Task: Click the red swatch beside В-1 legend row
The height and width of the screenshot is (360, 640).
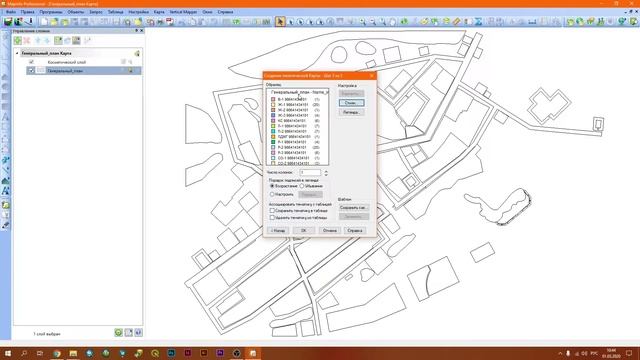Action: [273, 99]
